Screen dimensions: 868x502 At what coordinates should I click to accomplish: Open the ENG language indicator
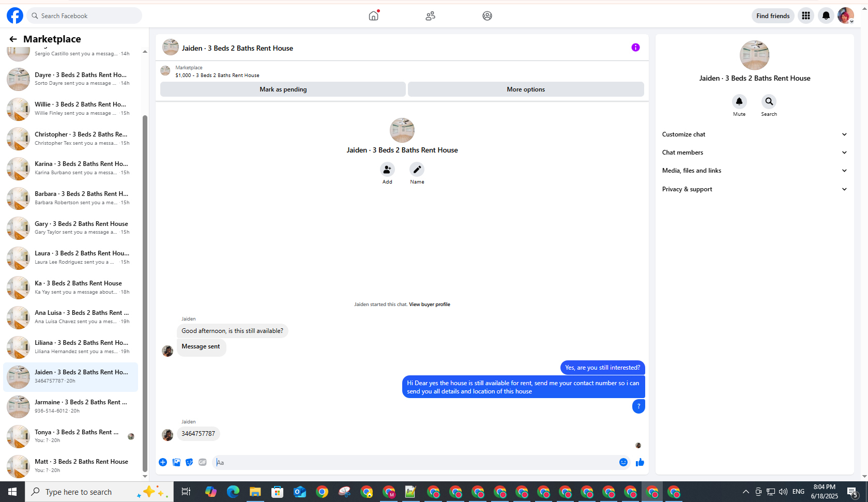(x=798, y=492)
